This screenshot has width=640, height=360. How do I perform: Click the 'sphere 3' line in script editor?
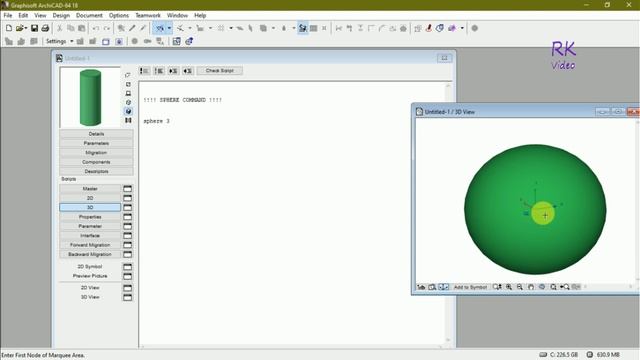[156, 121]
